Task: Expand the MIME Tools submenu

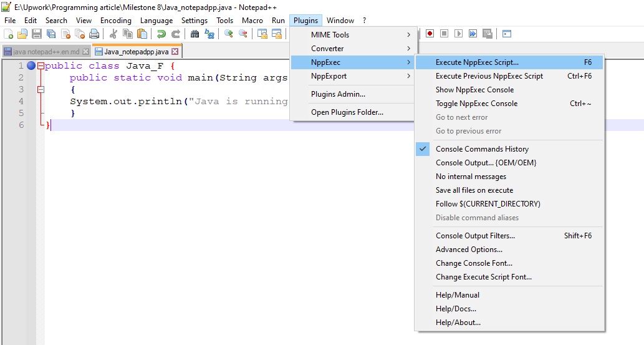Action: (352, 35)
